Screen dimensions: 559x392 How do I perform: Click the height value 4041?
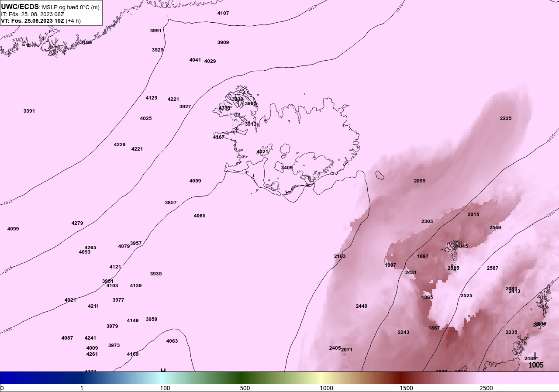coord(195,60)
